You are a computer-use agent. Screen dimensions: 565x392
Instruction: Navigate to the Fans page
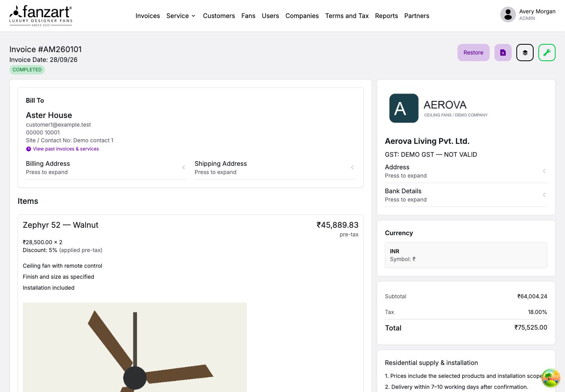pyautogui.click(x=248, y=16)
